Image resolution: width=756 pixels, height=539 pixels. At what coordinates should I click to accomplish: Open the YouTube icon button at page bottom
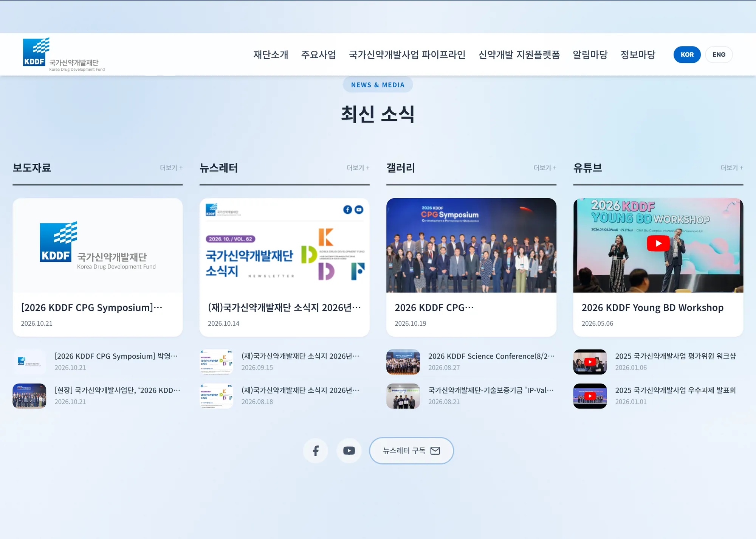(349, 450)
